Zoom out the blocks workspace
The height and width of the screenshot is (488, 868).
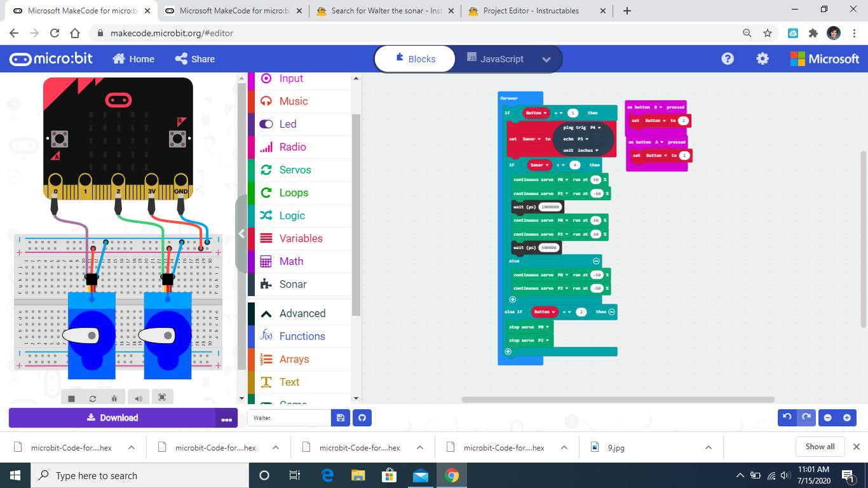[x=828, y=417]
